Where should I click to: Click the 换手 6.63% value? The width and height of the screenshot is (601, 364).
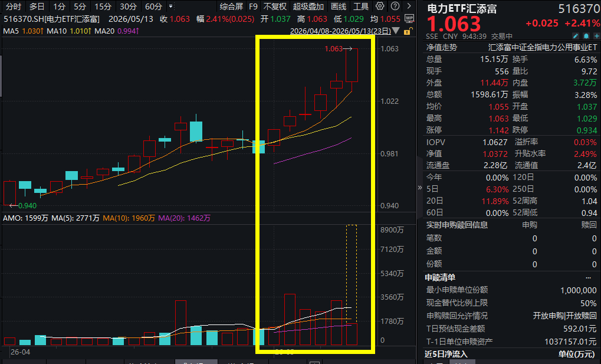click(585, 60)
